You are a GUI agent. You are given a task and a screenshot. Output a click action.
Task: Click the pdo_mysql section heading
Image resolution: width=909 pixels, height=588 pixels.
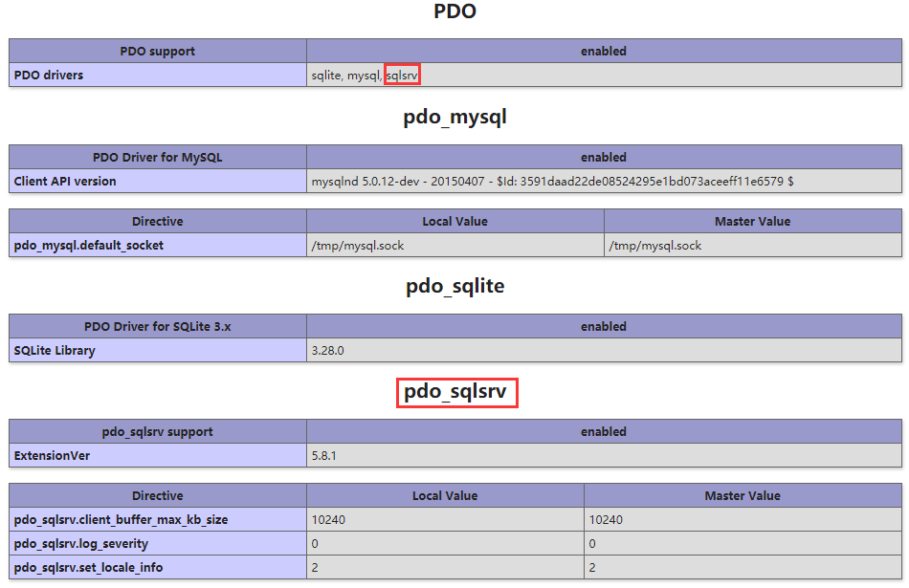coord(454,118)
